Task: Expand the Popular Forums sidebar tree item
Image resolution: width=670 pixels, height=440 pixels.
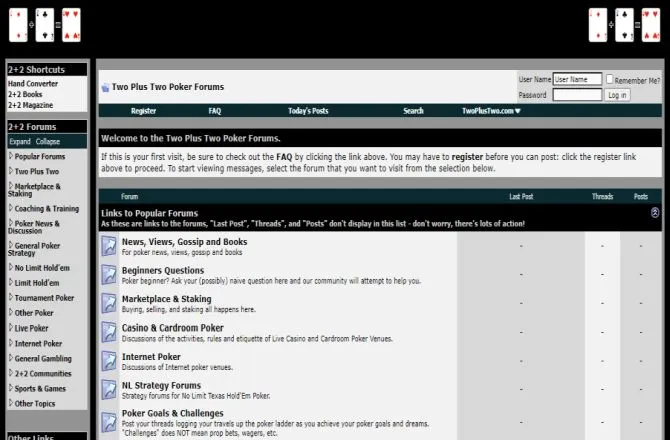Action: [x=11, y=156]
